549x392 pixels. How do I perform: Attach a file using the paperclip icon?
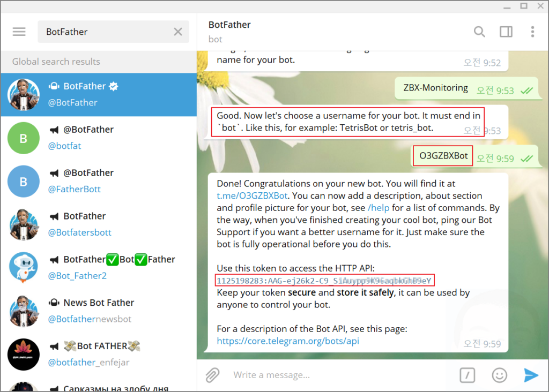[212, 375]
